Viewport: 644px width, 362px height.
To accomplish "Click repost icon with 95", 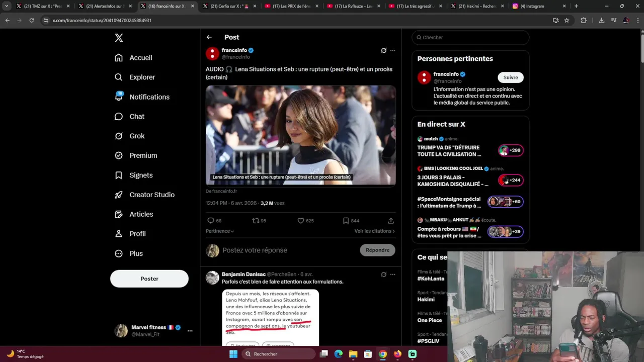I will [x=259, y=221].
